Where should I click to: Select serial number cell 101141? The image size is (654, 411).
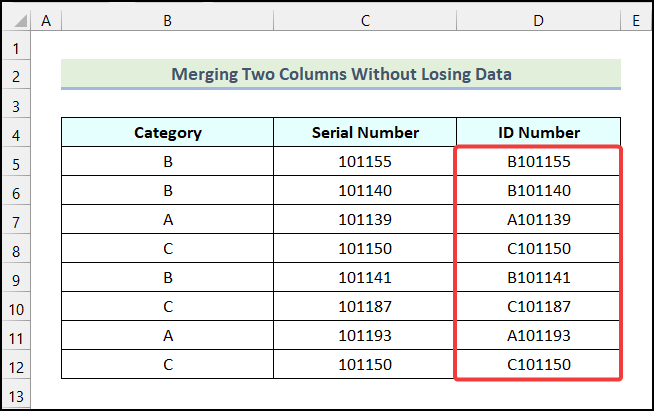point(365,278)
